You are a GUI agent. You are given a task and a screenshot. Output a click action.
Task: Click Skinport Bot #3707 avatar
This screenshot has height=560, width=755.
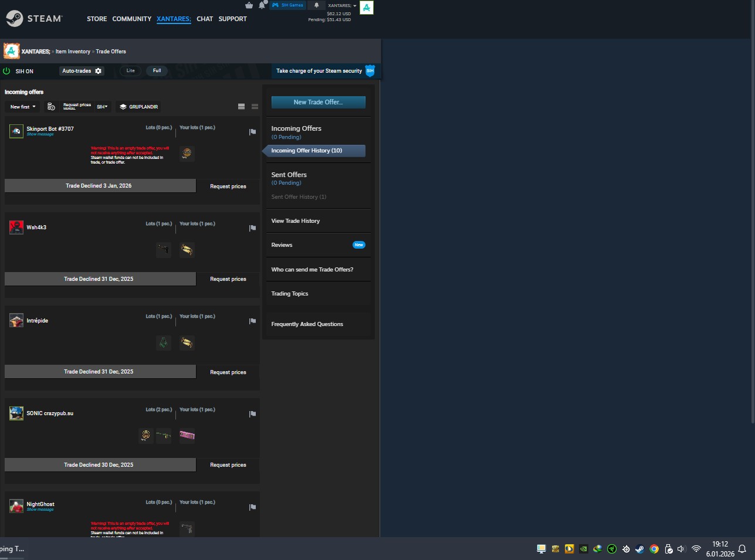pos(16,131)
